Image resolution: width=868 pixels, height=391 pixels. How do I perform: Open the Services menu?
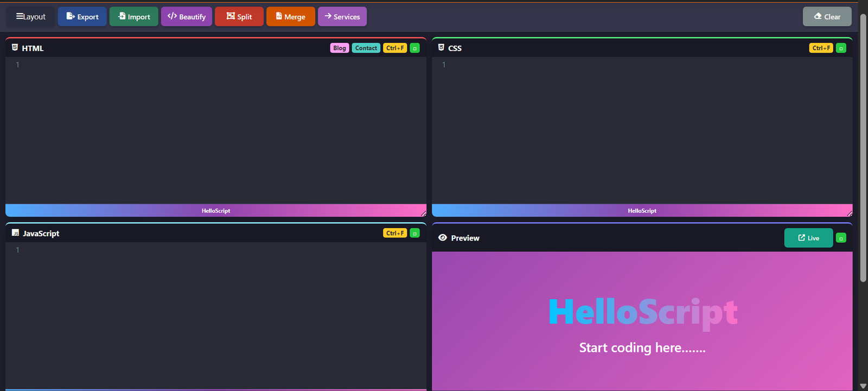(x=342, y=16)
